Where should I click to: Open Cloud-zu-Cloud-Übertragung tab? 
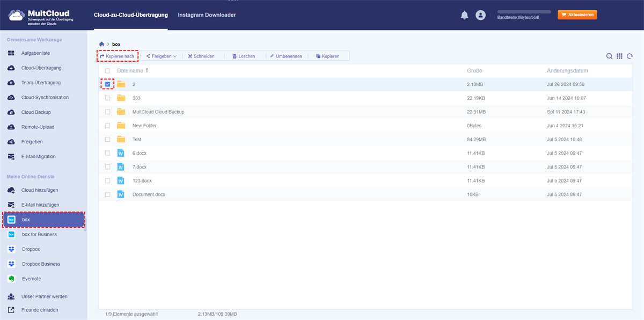(130, 15)
